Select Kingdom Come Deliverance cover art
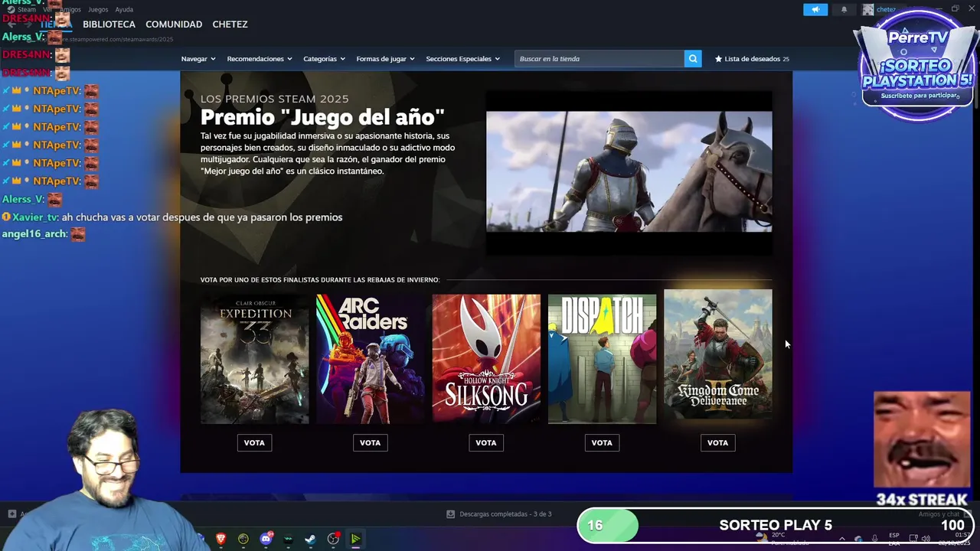 coord(718,354)
